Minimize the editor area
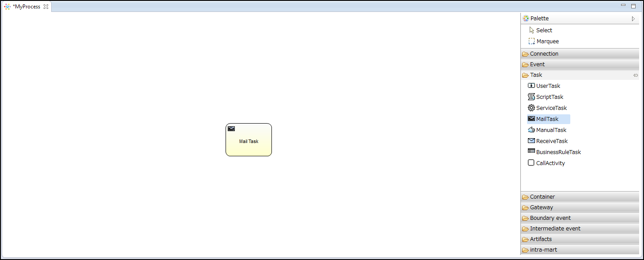This screenshot has width=644, height=260. (x=623, y=5)
